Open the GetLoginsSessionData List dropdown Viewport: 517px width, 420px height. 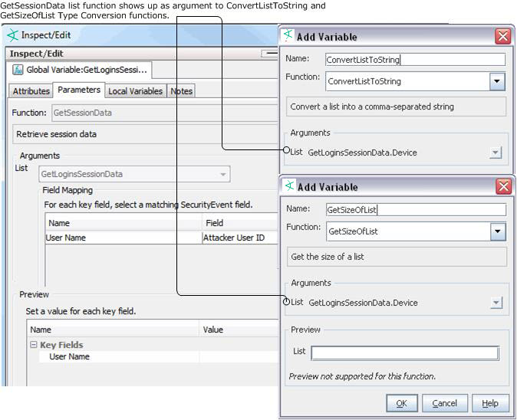click(x=223, y=174)
